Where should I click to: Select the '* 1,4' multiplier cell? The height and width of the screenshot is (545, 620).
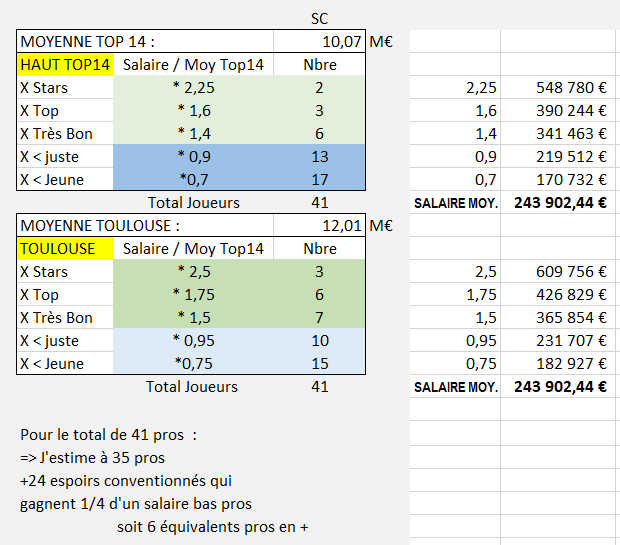pyautogui.click(x=193, y=133)
